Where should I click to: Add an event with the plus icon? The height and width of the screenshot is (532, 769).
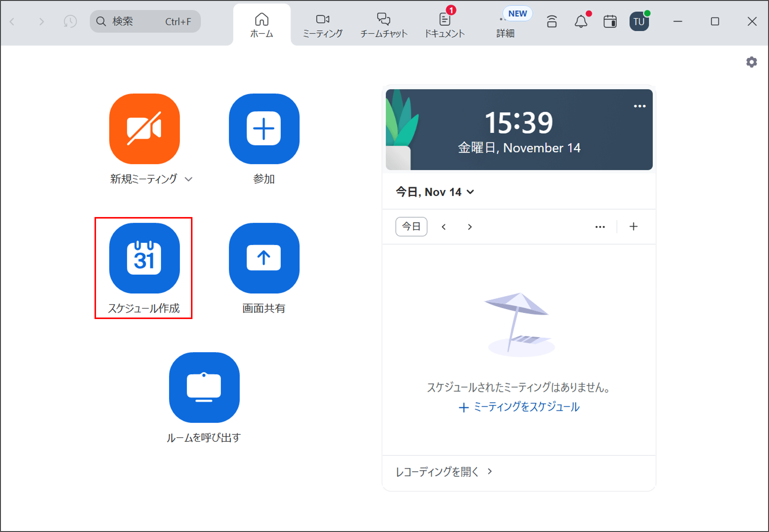pyautogui.click(x=633, y=227)
